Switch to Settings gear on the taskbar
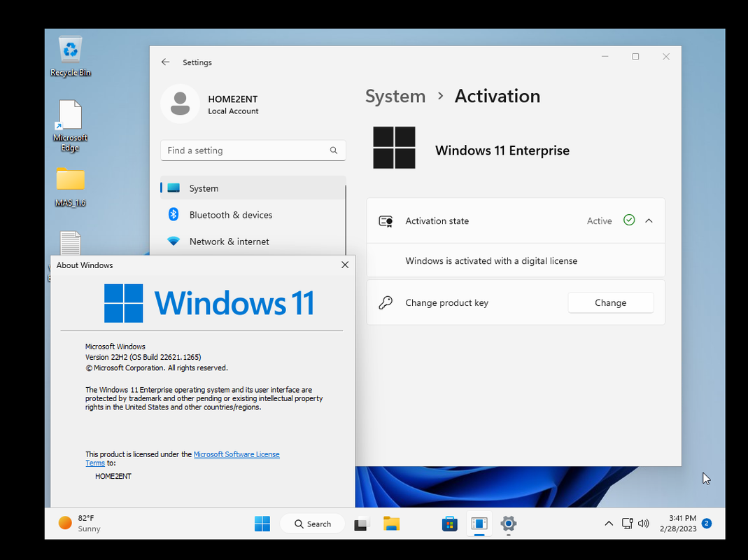The height and width of the screenshot is (560, 748). coord(509,524)
